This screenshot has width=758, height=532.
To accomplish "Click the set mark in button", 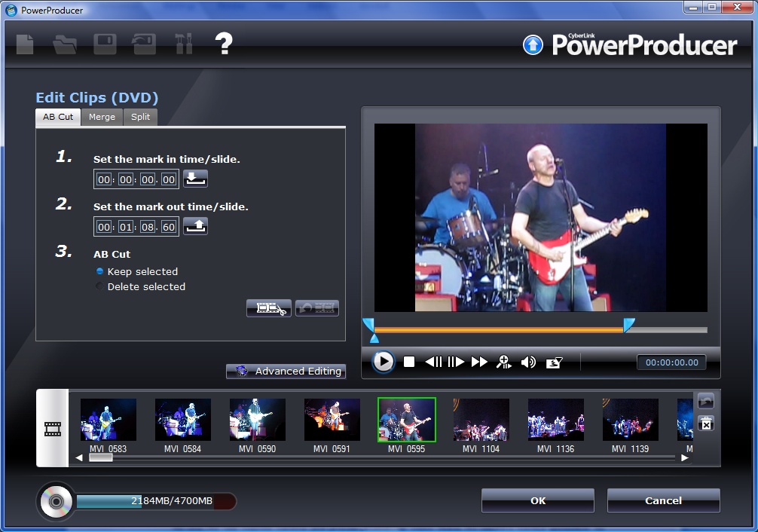I will (x=195, y=179).
